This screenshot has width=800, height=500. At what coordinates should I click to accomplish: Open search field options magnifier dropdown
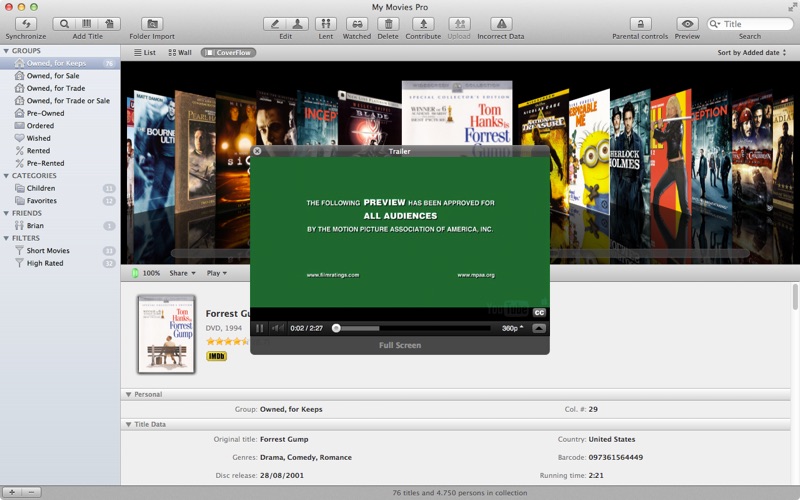(x=715, y=24)
